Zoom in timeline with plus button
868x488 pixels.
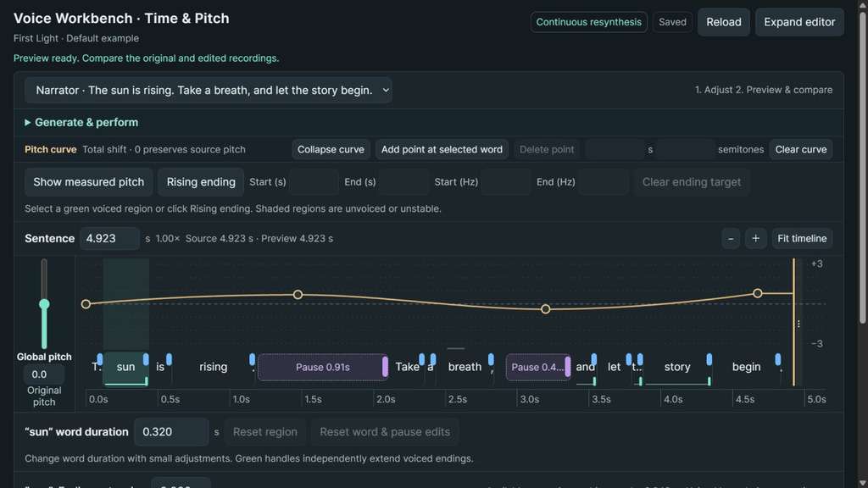(x=755, y=238)
